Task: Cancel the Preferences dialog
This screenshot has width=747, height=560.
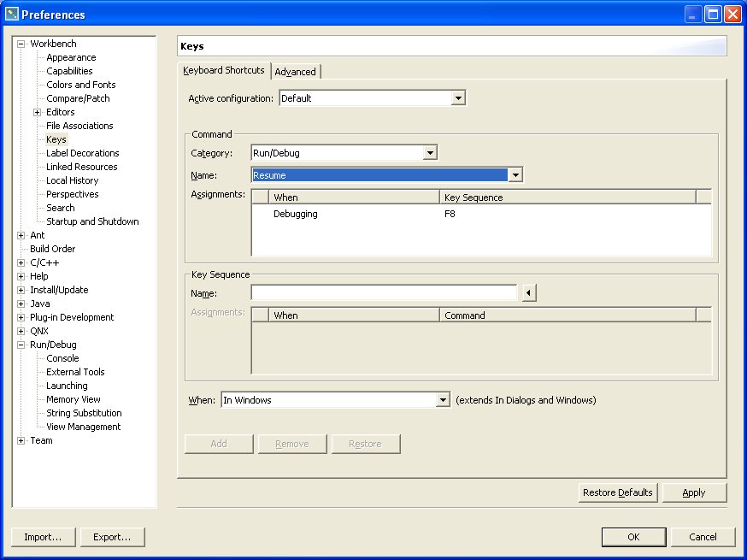Action: coord(703,537)
